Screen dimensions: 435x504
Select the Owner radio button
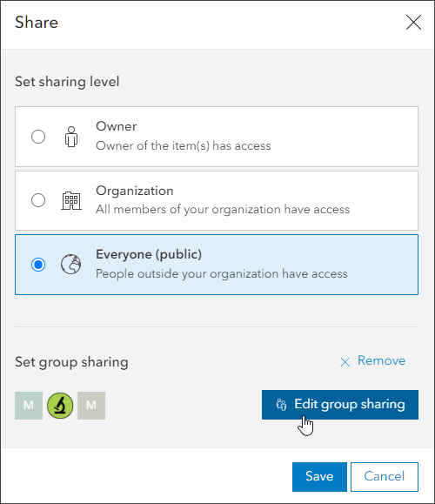(x=38, y=137)
